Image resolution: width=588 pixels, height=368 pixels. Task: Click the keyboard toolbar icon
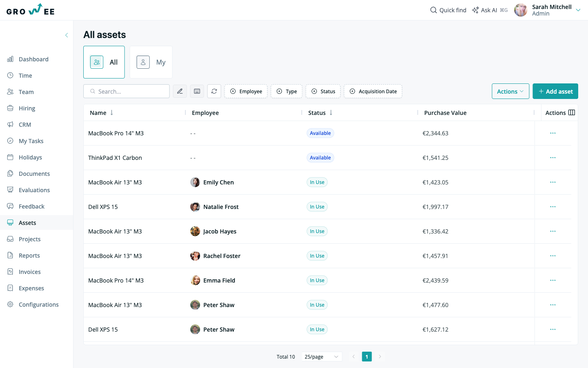[197, 91]
